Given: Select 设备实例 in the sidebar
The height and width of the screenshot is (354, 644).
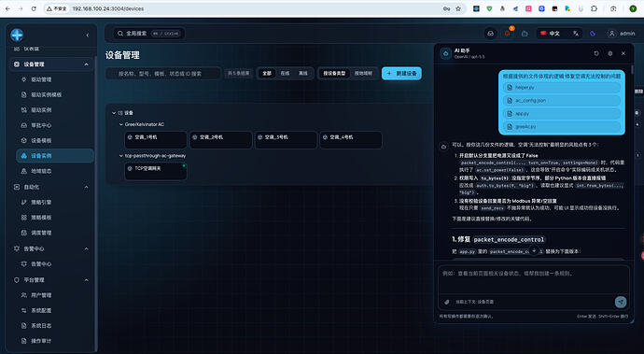Looking at the screenshot, I should 55,155.
